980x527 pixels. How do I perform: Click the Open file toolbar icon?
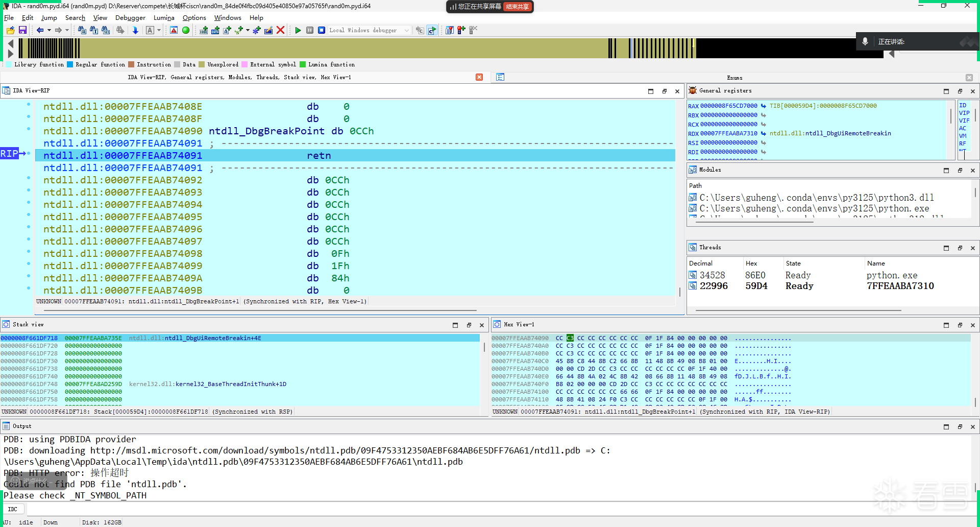click(10, 31)
